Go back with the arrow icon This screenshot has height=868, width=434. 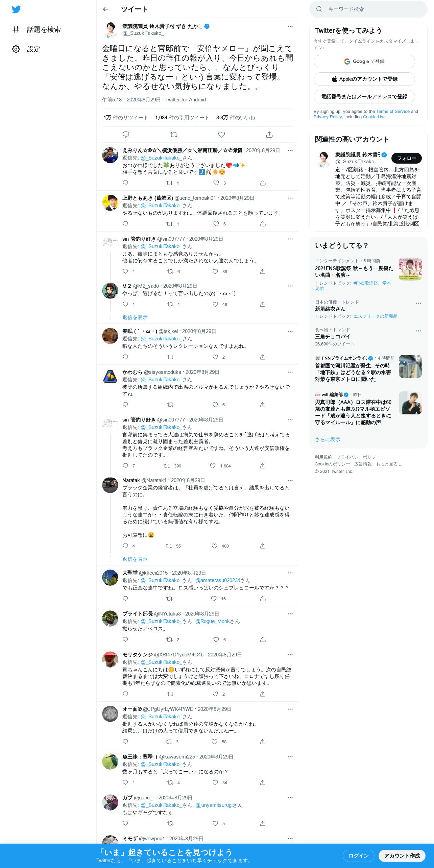[105, 9]
